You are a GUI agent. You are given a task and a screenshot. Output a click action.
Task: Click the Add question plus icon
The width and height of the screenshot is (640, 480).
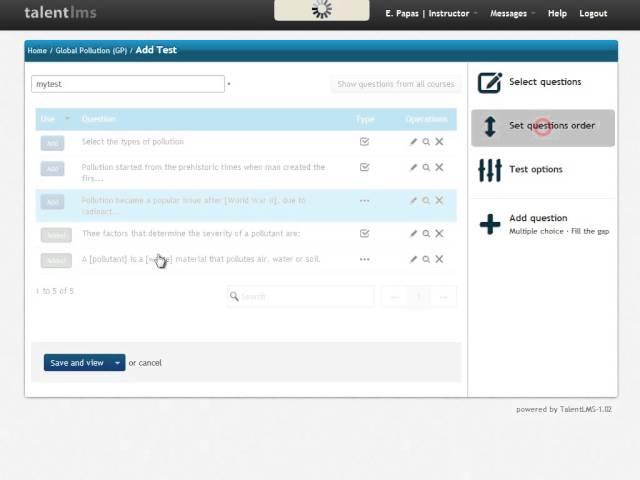tap(490, 224)
